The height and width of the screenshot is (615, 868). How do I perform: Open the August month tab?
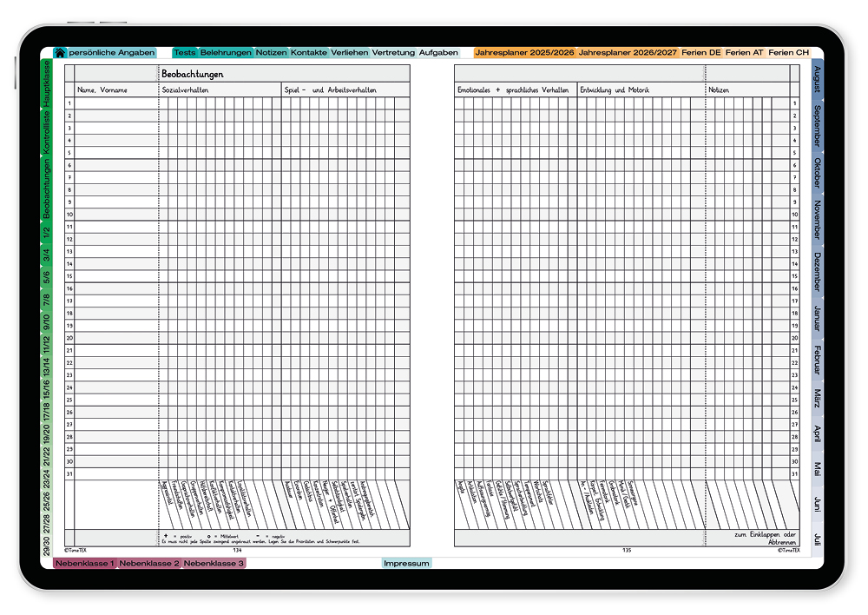click(x=817, y=80)
